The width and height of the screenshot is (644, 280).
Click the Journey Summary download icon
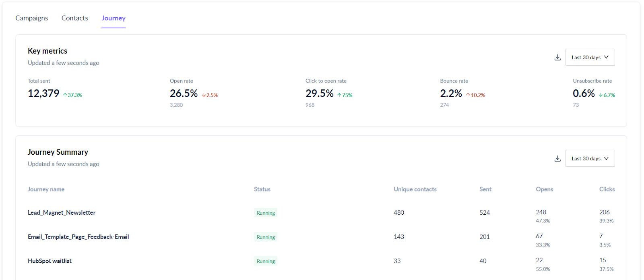(557, 159)
